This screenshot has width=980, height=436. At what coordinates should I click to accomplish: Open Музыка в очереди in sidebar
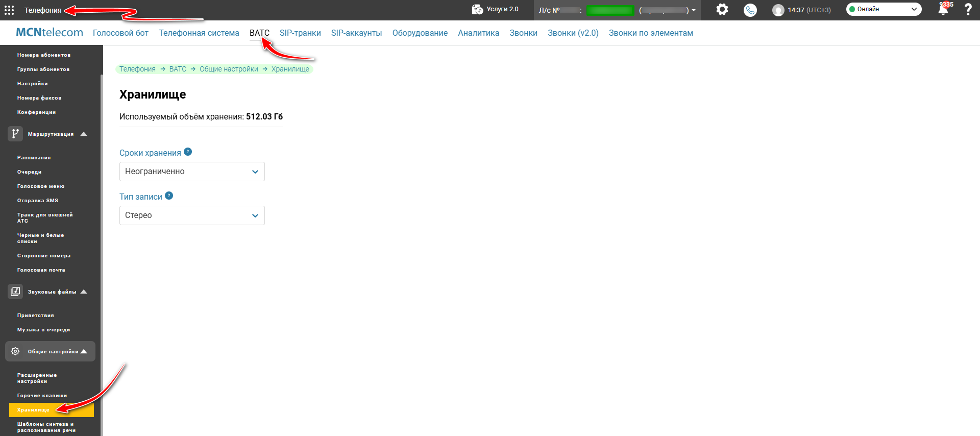(x=43, y=329)
